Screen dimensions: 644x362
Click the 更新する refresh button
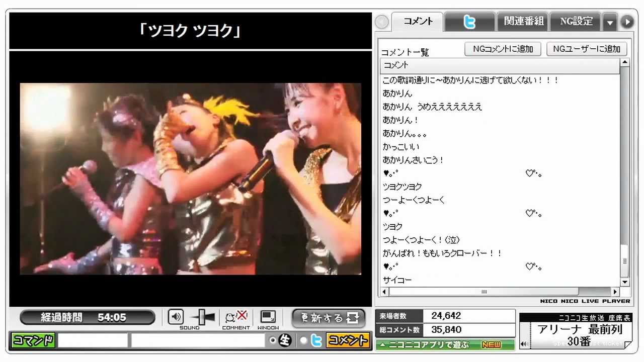click(x=329, y=318)
